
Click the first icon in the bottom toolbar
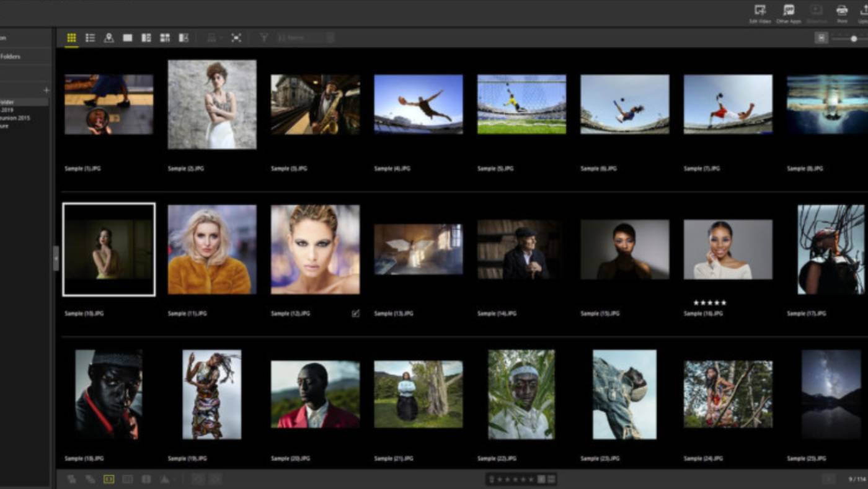(x=71, y=479)
